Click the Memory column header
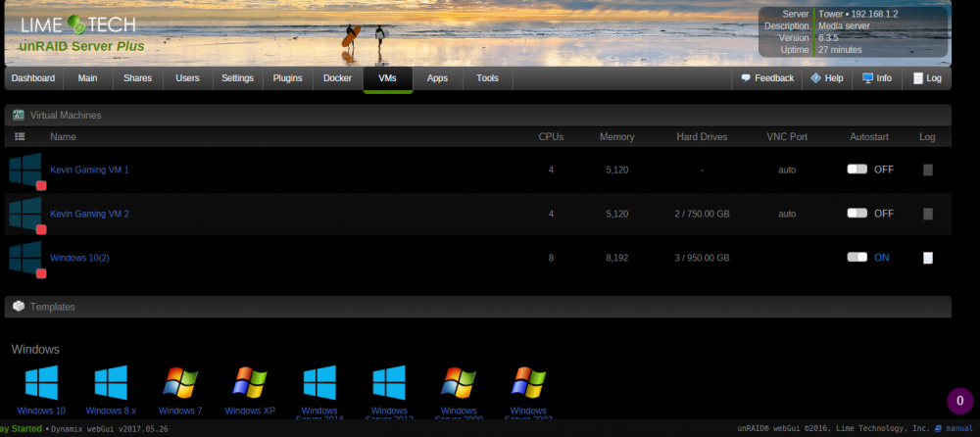The height and width of the screenshot is (437, 980). [616, 136]
